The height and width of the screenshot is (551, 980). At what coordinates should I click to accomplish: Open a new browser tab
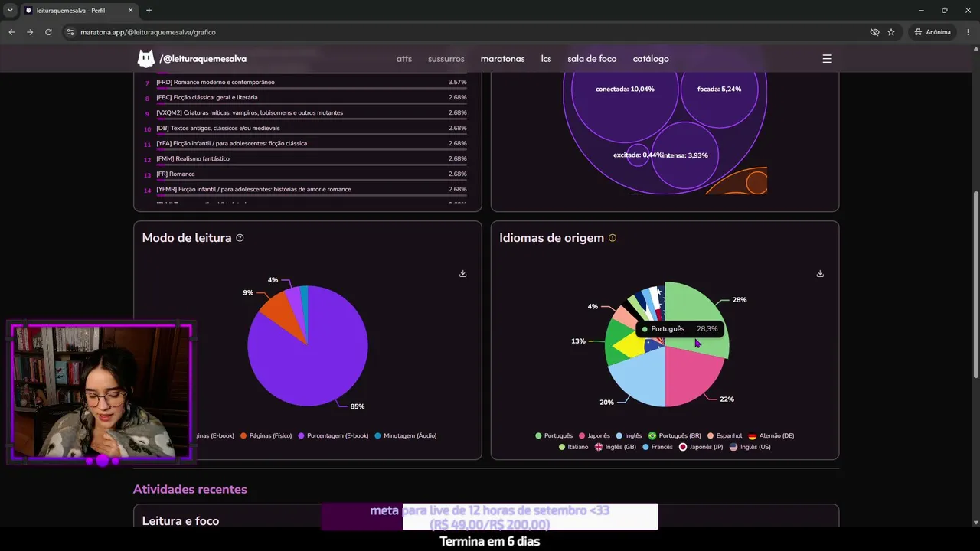pos(149,10)
